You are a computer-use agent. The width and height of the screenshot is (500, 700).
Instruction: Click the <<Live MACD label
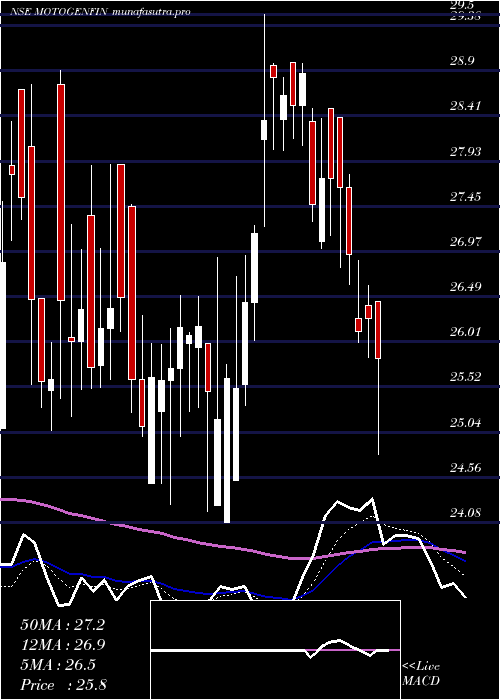[x=421, y=674]
